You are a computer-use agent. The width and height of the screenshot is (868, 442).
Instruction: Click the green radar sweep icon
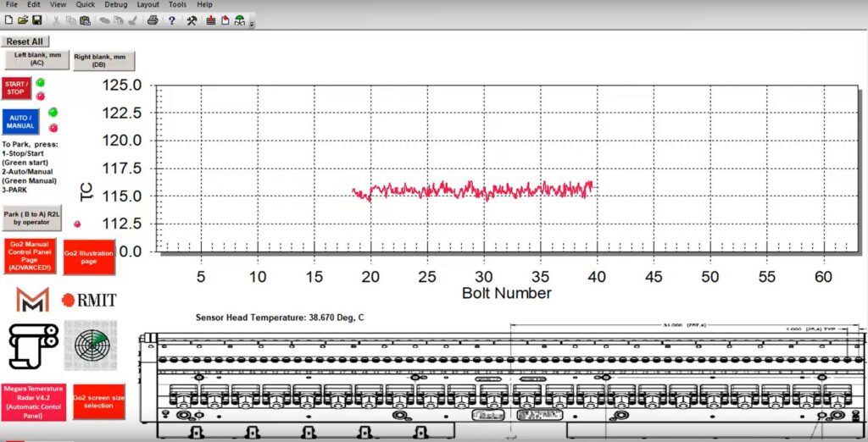click(92, 345)
